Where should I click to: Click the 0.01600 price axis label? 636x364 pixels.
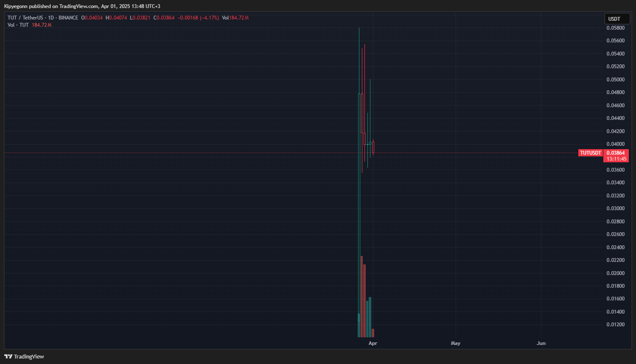(x=615, y=299)
